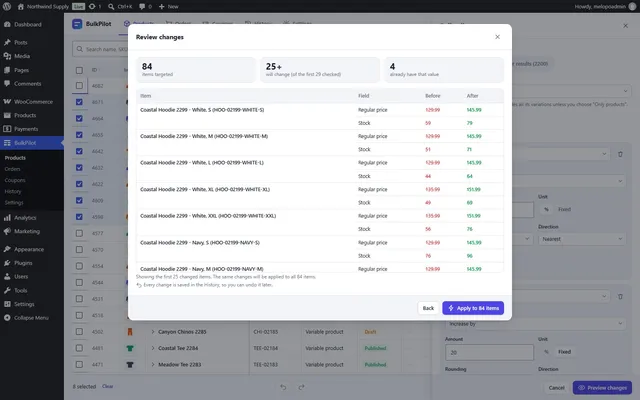Check the row 4577 checkbox
The width and height of the screenshot is (640, 400).
pyautogui.click(x=79, y=233)
